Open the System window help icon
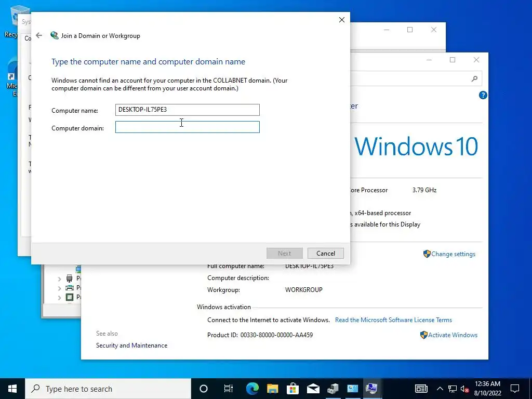This screenshot has width=532, height=399. click(483, 95)
